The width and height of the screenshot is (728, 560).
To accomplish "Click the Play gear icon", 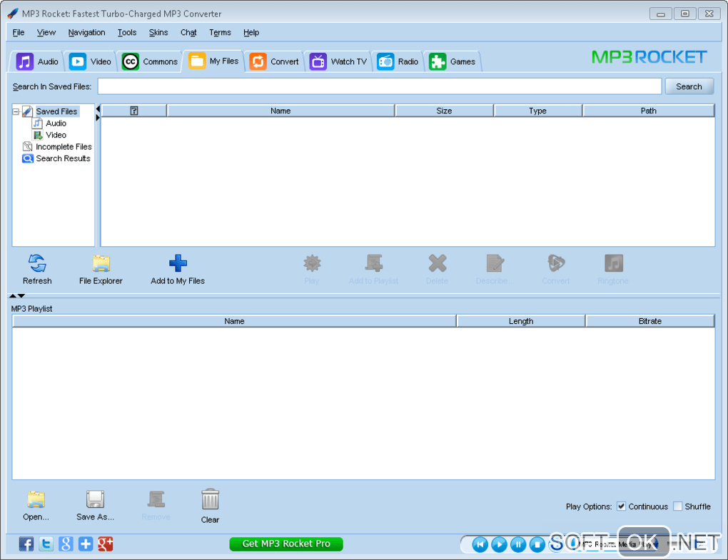I will click(x=312, y=263).
